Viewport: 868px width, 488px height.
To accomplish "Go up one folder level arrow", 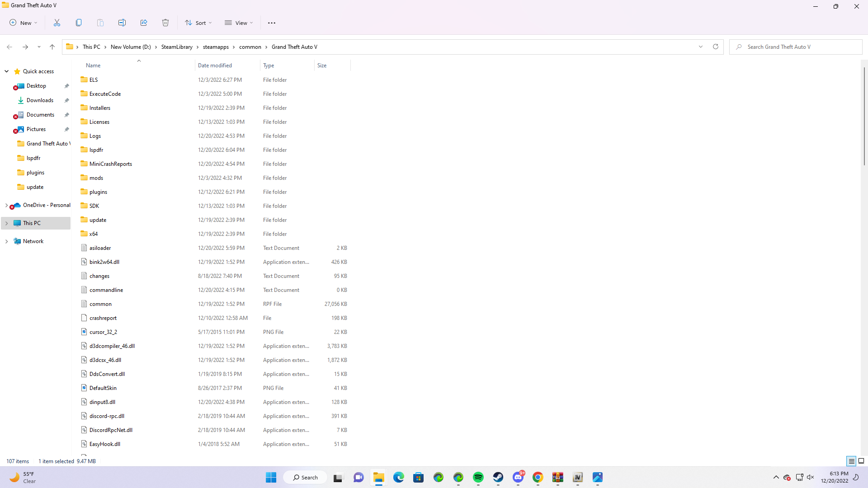I will tap(52, 47).
